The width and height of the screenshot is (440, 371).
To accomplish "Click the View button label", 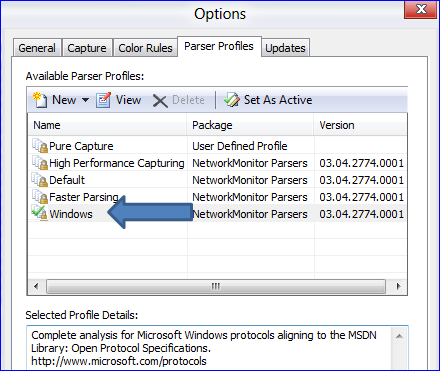I will coord(128,100).
